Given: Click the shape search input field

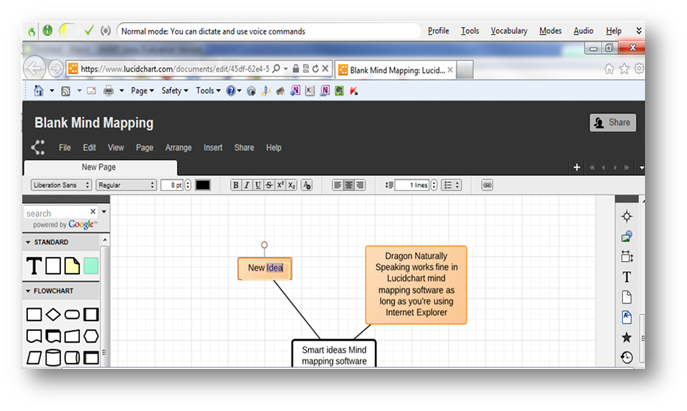Looking at the screenshot, I should coord(56,213).
